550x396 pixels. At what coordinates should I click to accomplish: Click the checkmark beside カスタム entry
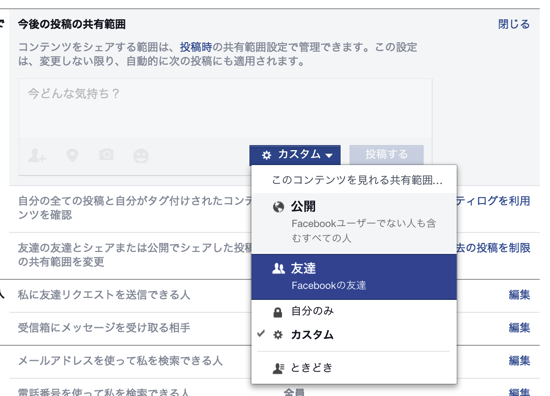tap(261, 334)
